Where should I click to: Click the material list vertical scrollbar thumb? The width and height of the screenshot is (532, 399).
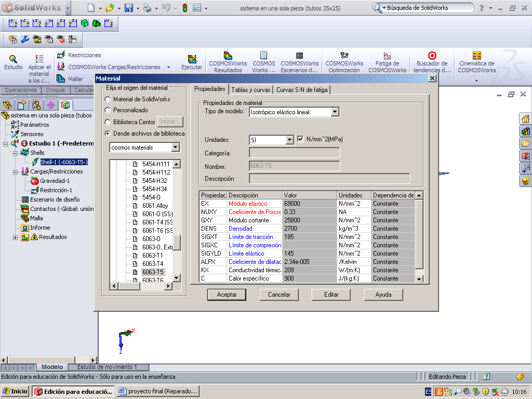(x=177, y=243)
